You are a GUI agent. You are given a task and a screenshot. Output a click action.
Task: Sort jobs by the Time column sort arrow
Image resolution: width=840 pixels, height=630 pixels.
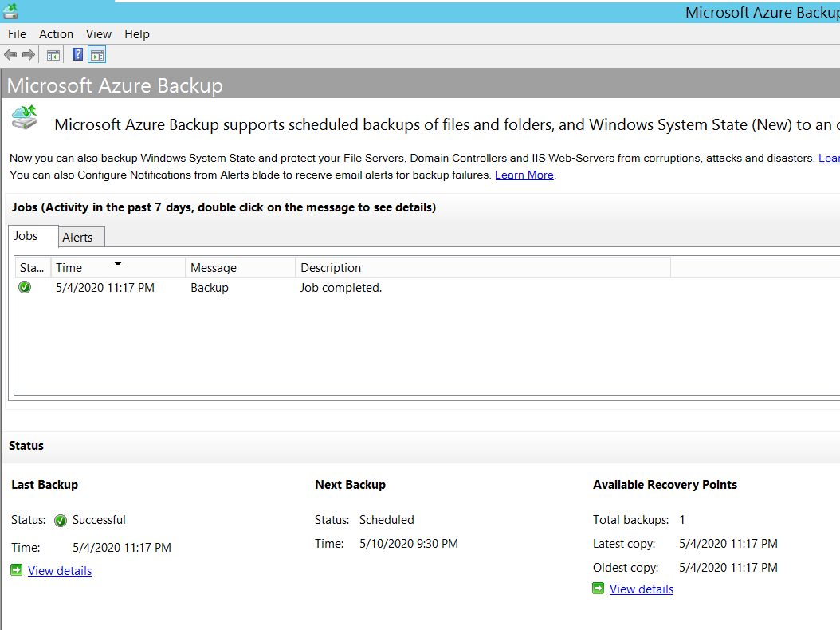click(118, 263)
